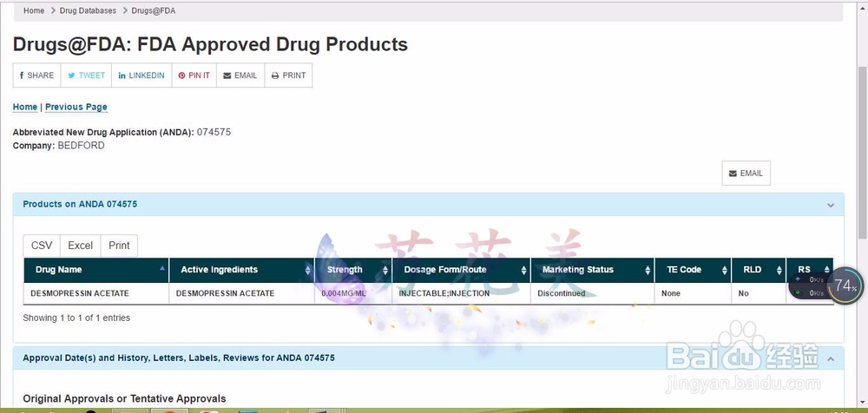This screenshot has height=413, width=868.
Task: Sort the table by the Strength column
Action: click(x=352, y=270)
